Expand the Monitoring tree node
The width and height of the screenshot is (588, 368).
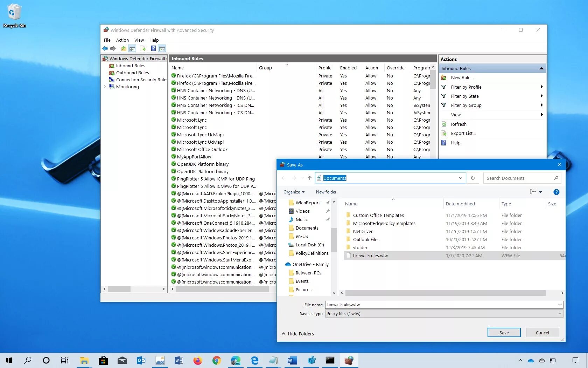[105, 87]
